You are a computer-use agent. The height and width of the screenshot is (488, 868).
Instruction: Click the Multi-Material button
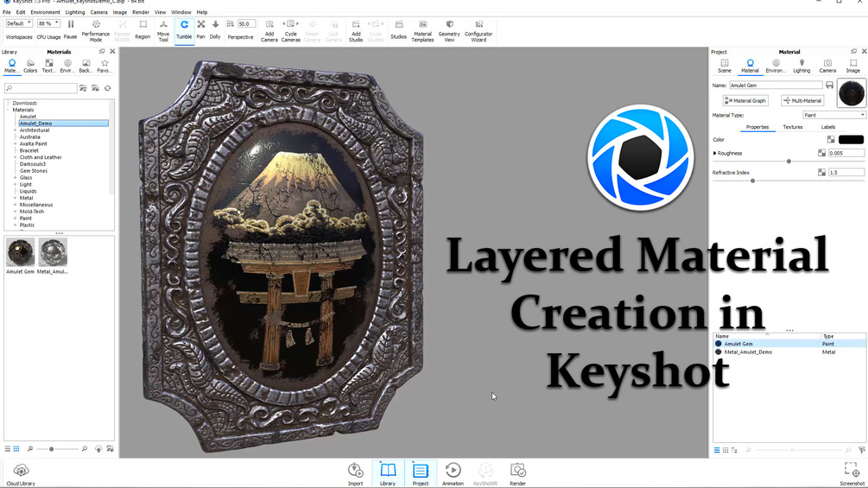(x=802, y=101)
